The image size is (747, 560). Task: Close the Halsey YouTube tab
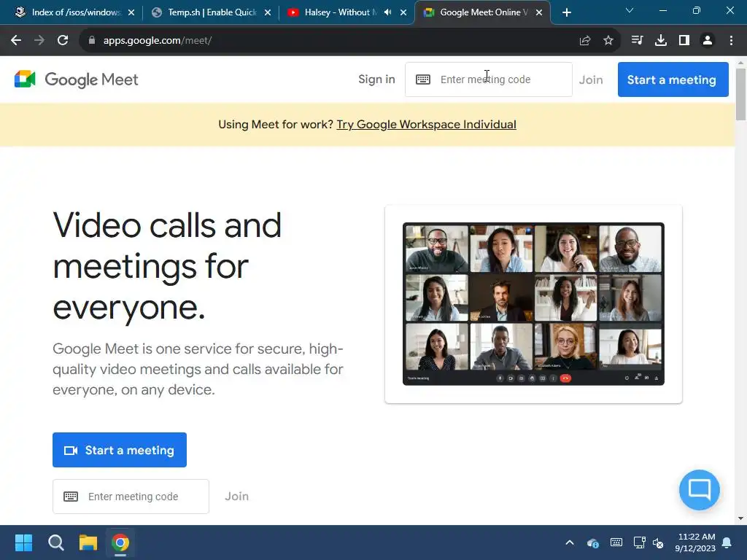[403, 12]
